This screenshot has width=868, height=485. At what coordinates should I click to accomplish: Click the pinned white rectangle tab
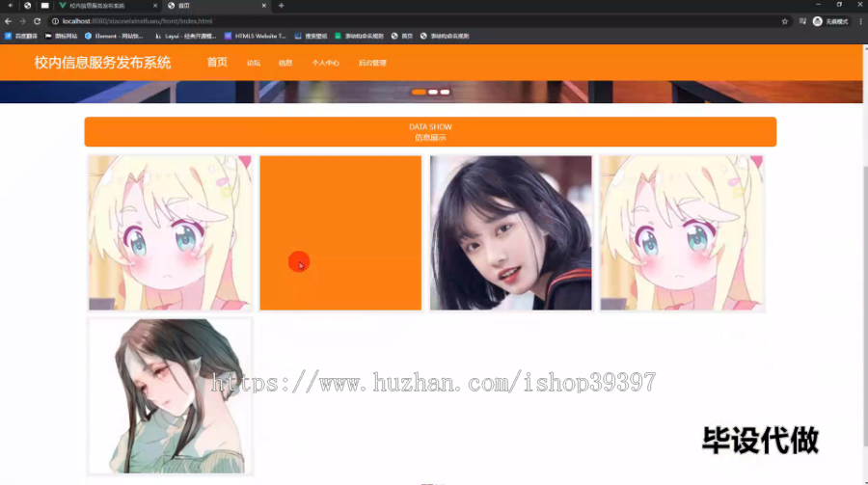coord(44,6)
